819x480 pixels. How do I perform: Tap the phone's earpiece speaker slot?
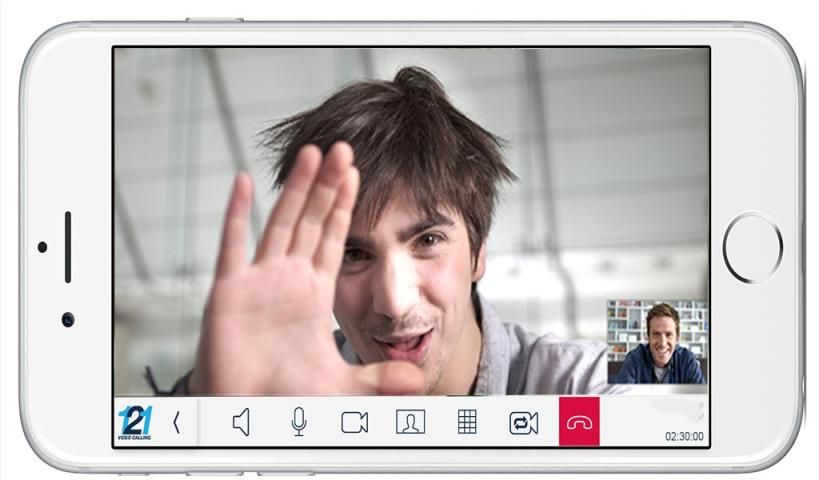(x=67, y=246)
